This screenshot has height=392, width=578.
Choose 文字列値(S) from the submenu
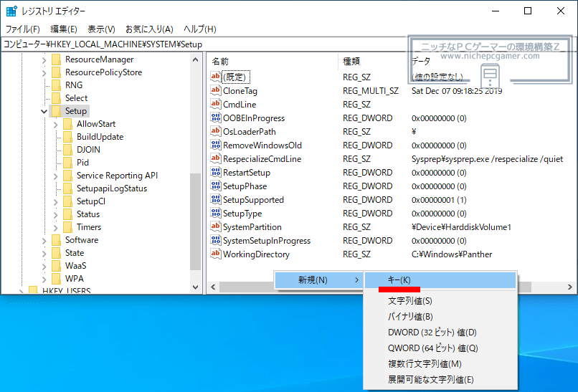pyautogui.click(x=440, y=301)
